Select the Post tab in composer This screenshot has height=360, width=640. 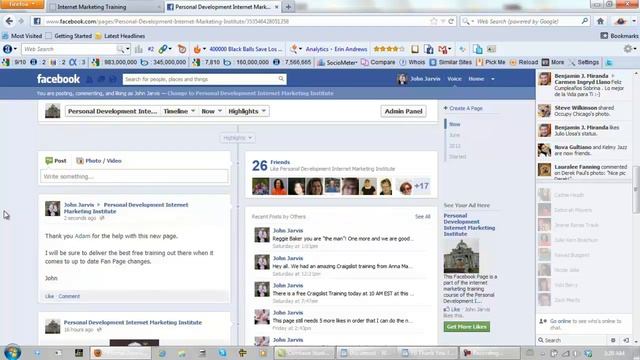(56, 161)
